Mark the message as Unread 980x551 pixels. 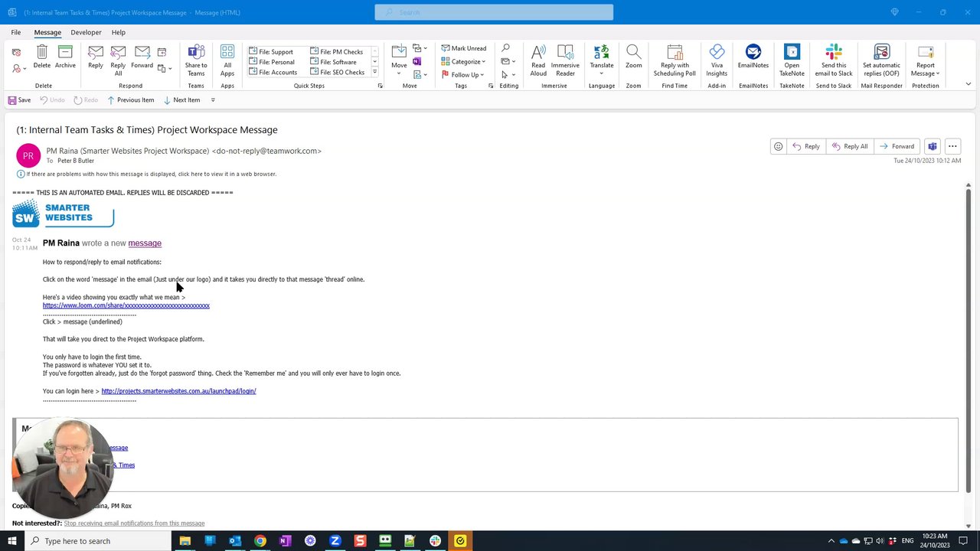tap(464, 48)
